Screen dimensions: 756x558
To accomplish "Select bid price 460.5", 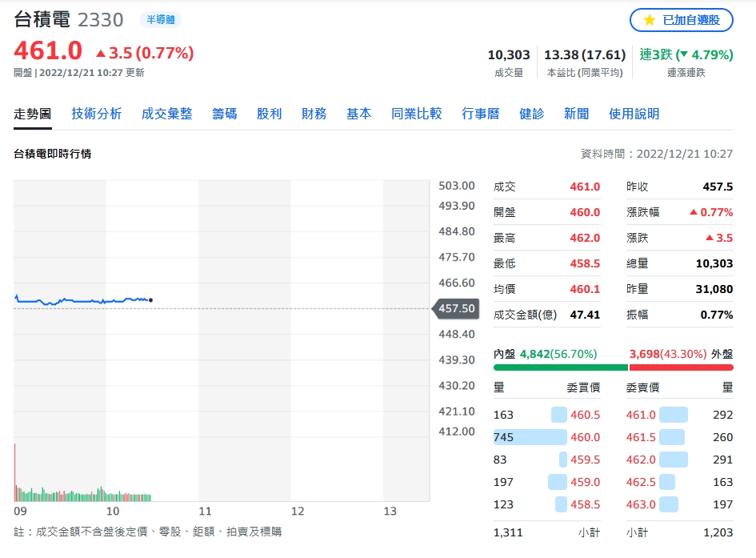I will click(x=586, y=415).
